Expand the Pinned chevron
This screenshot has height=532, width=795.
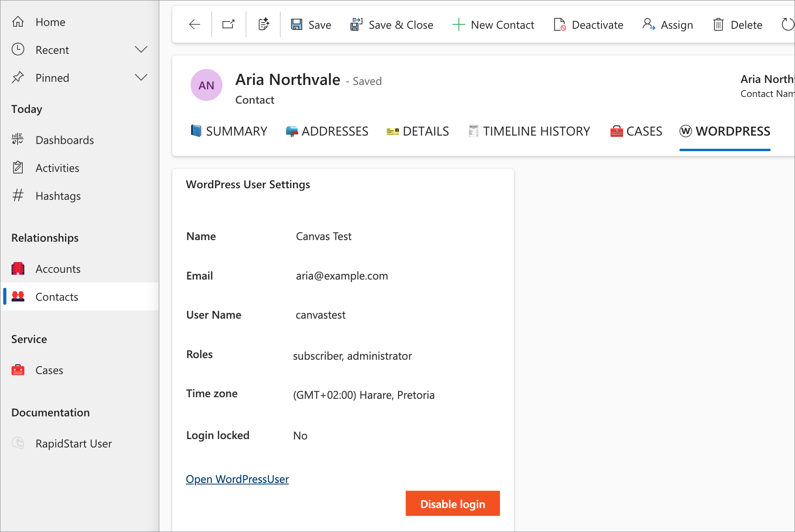(x=141, y=77)
